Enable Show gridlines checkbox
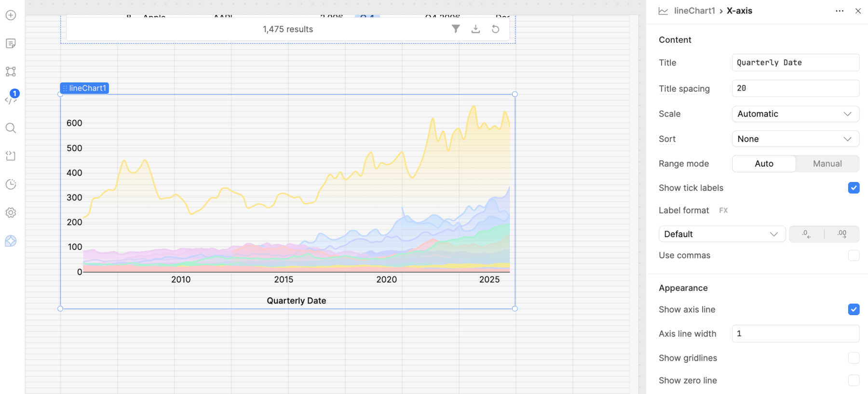 click(854, 358)
